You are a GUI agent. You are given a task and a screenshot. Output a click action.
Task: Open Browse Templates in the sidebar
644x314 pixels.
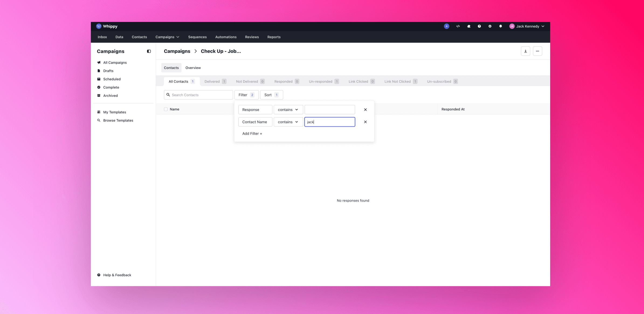point(118,120)
